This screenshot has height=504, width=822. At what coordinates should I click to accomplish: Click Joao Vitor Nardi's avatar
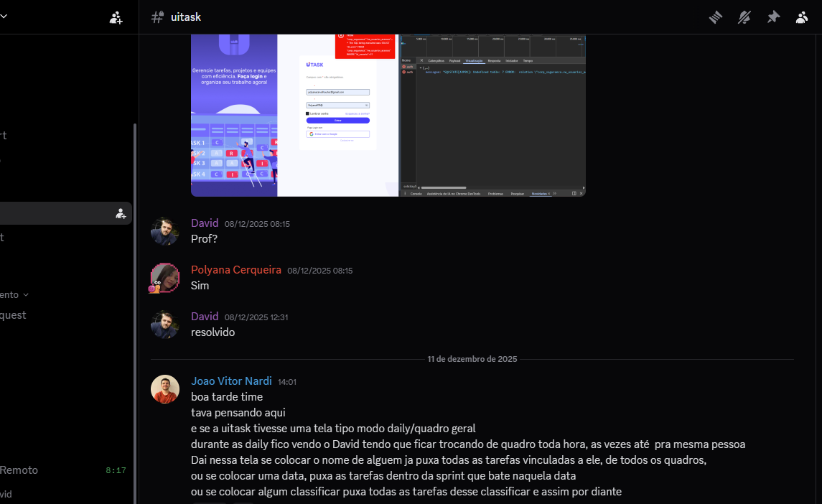pos(164,389)
